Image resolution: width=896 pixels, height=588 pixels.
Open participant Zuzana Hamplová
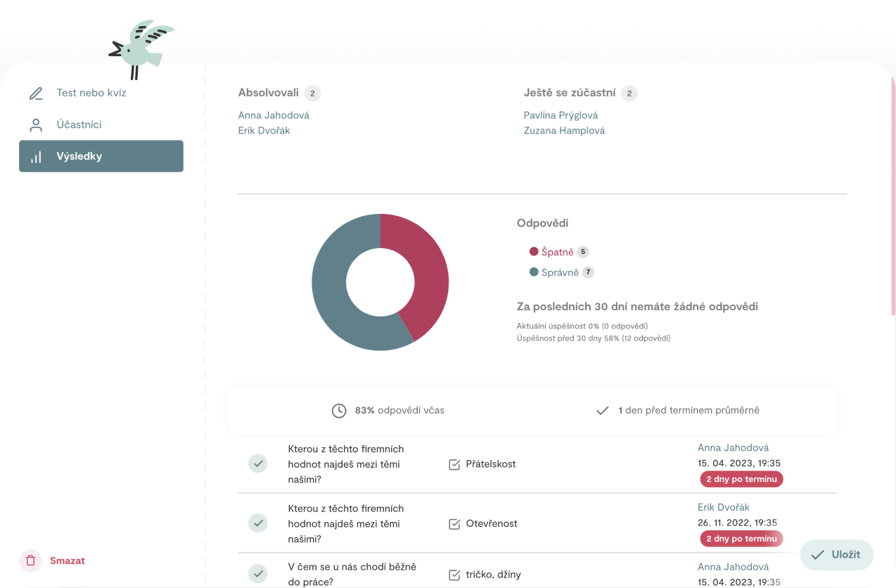point(564,130)
